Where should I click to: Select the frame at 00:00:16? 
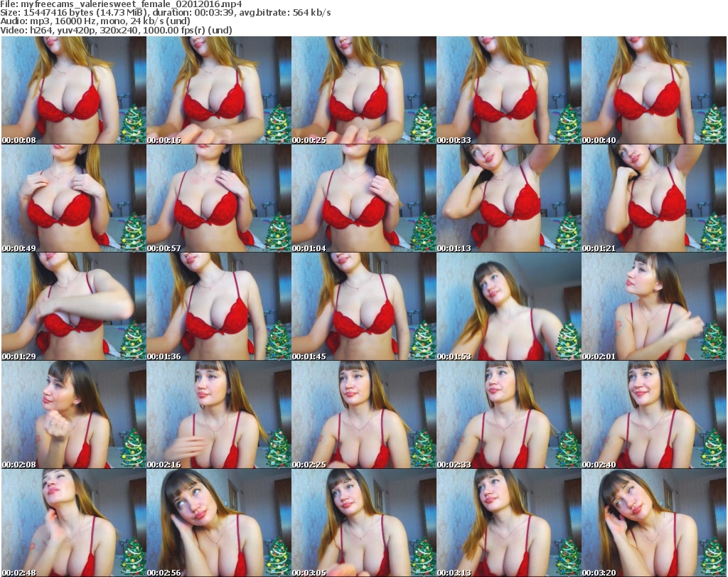[x=219, y=90]
